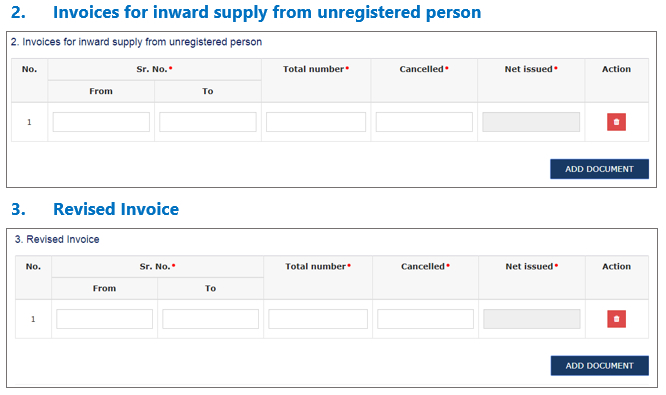Focus Sr. No. From field in section 2
Viewport: 666px width, 395px height.
pyautogui.click(x=101, y=122)
